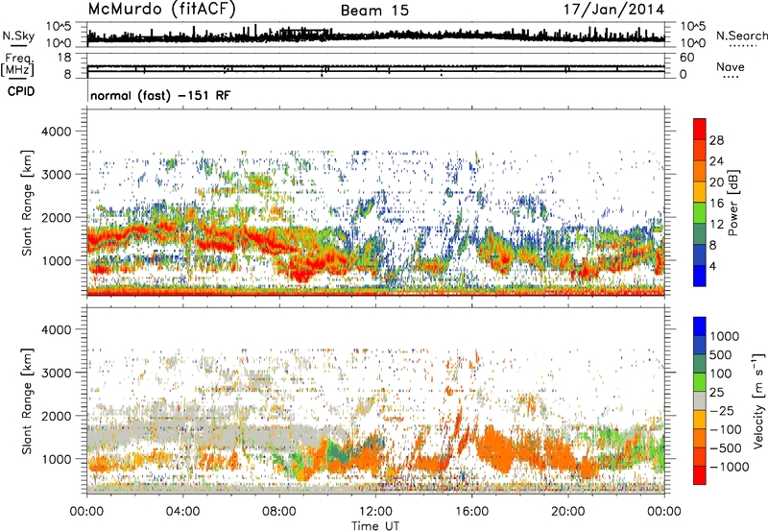Viewport: 768px width, 532px height.
Task: Click the 24 label on Power color bar
Action: coord(716,161)
